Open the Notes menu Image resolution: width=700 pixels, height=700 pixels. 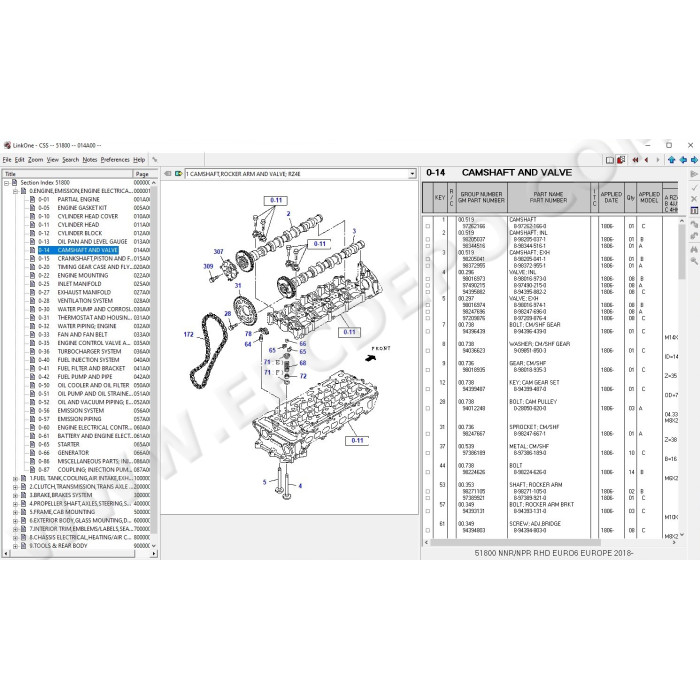pos(90,160)
